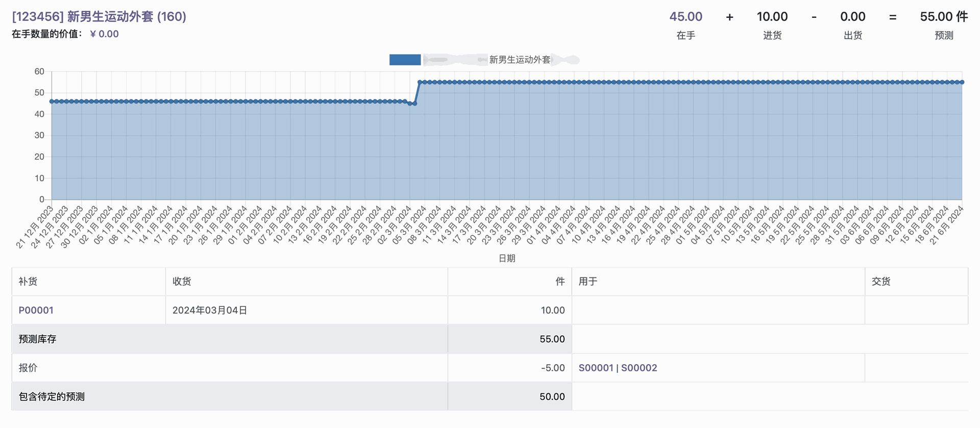Click the 预测库存 row label

37,339
